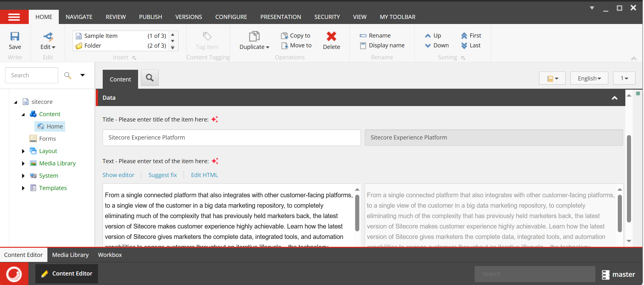This screenshot has width=644, height=285.
Task: Open the Insert group dialog launcher
Action: click(134, 58)
